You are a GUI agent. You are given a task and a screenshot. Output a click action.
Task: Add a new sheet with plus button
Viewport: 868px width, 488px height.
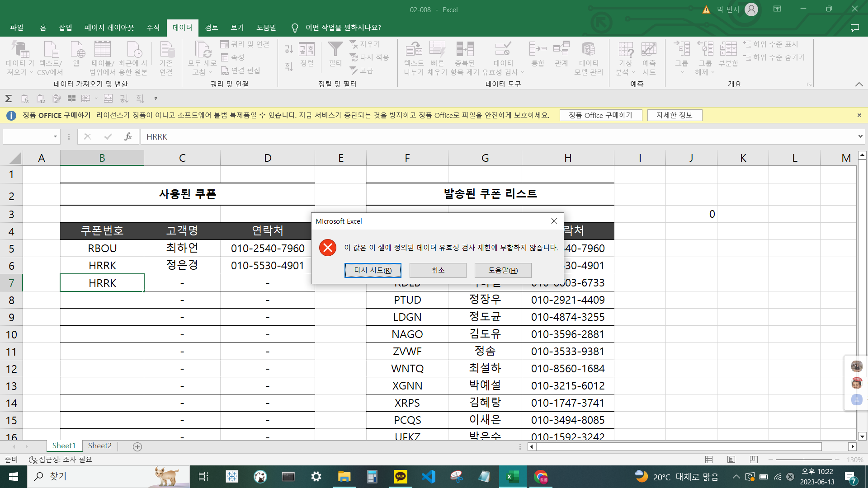click(x=137, y=446)
